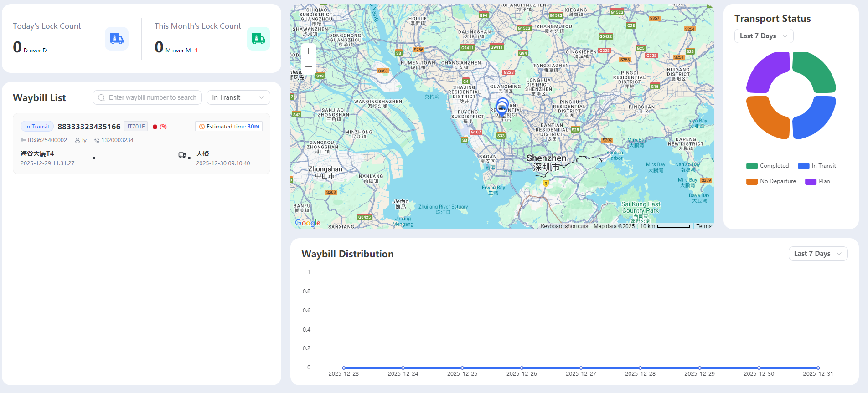The height and width of the screenshot is (393, 868).
Task: Click the green truck icon for monthly lock count
Action: click(258, 39)
